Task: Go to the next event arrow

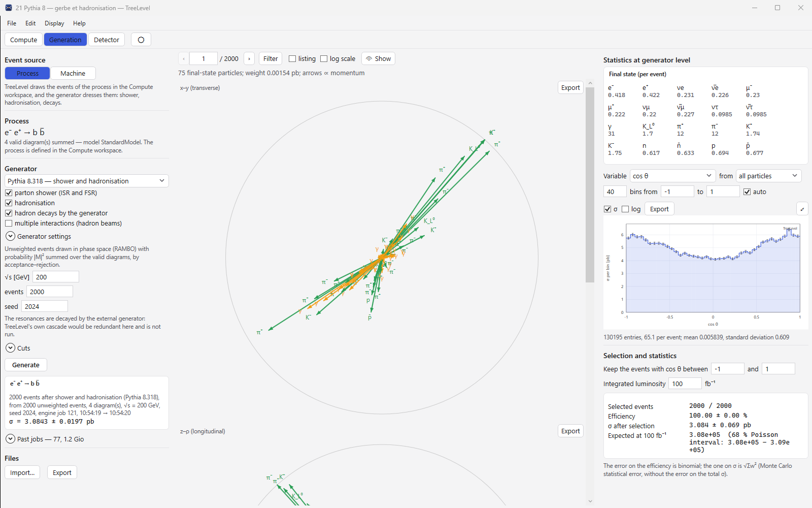Action: coord(249,59)
